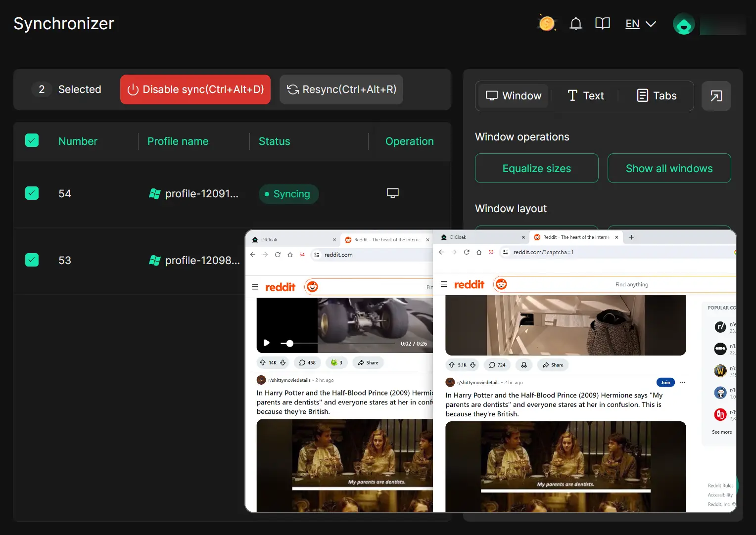
Task: Switch to the Tabs tab
Action: [x=656, y=96]
